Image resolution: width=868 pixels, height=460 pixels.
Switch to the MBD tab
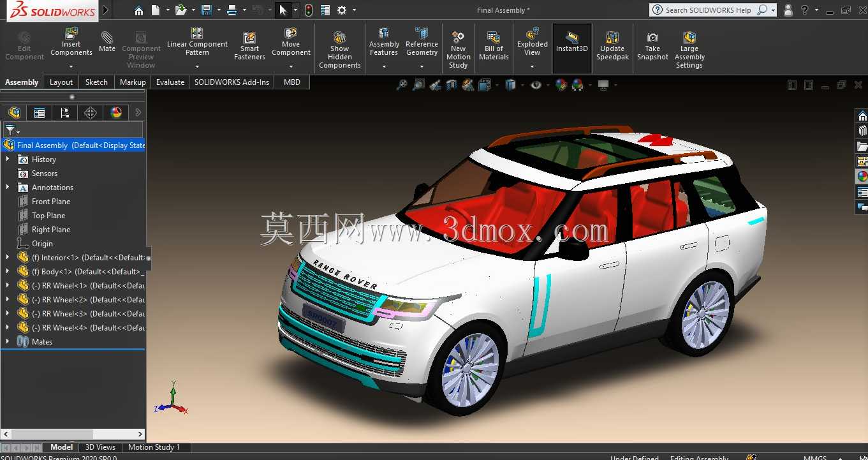coord(292,82)
